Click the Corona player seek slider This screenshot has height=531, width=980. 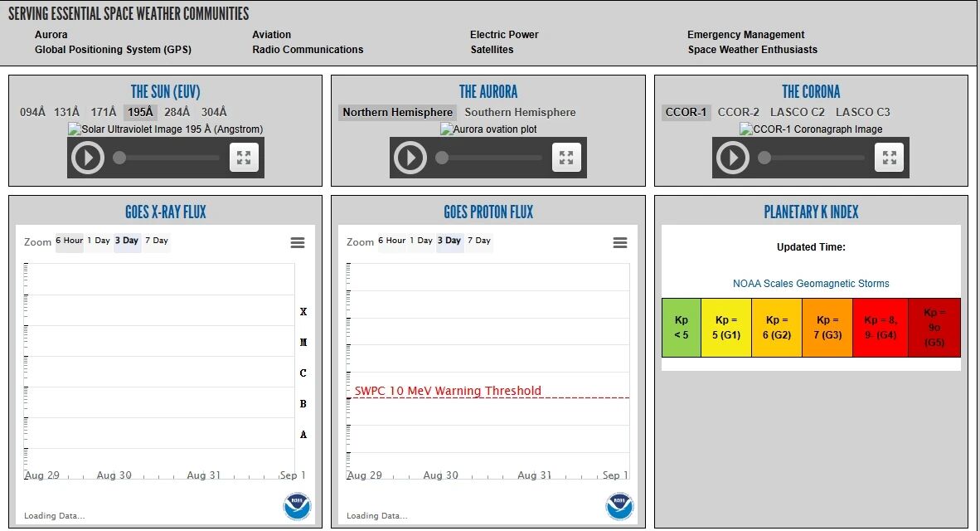pyautogui.click(x=812, y=158)
